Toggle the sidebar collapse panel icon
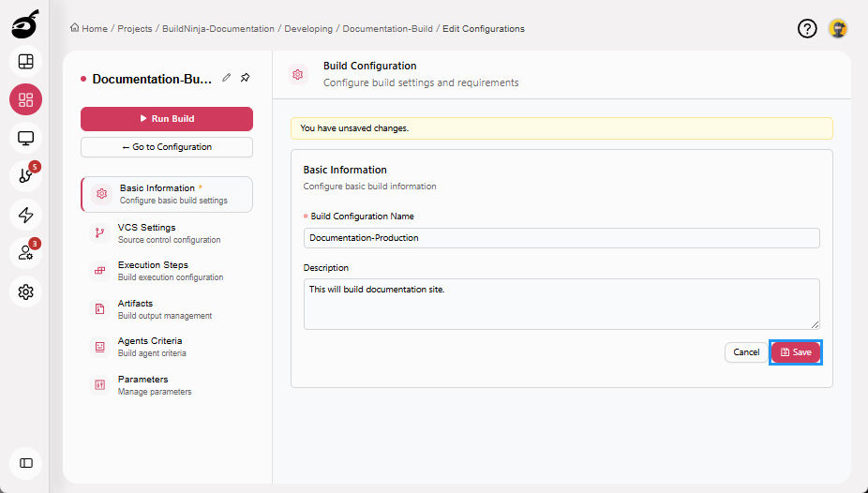 (x=25, y=463)
